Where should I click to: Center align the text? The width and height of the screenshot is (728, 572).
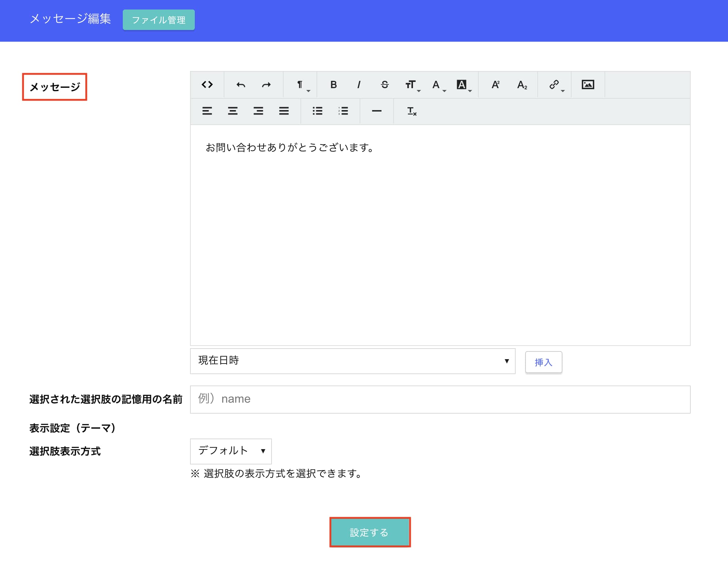pos(233,111)
